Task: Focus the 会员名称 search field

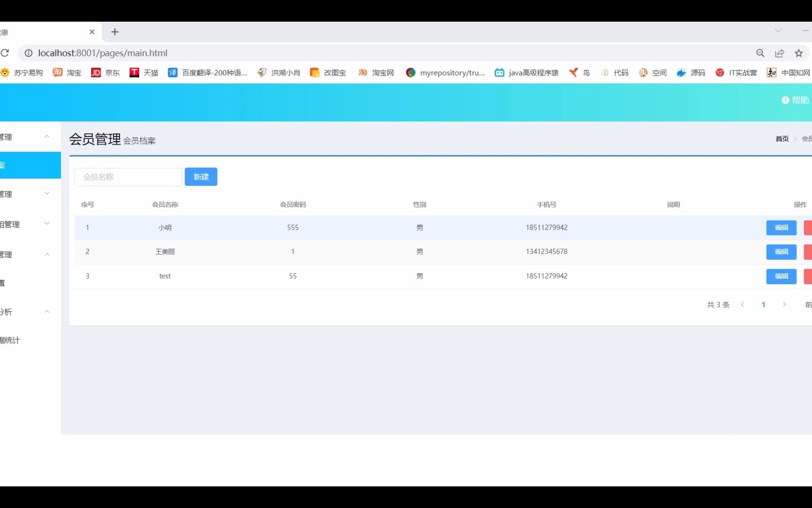Action: coord(128,177)
